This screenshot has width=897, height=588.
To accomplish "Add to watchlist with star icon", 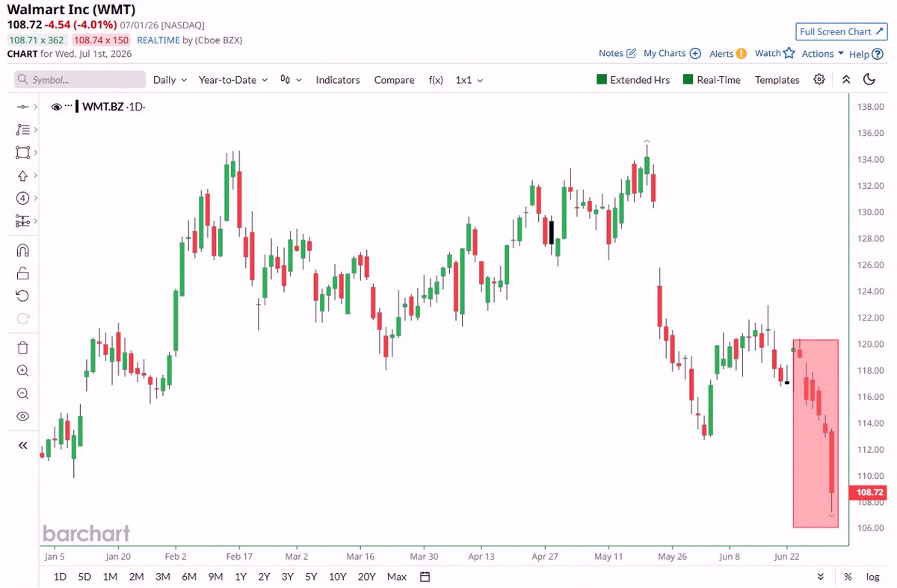I will coord(789,52).
